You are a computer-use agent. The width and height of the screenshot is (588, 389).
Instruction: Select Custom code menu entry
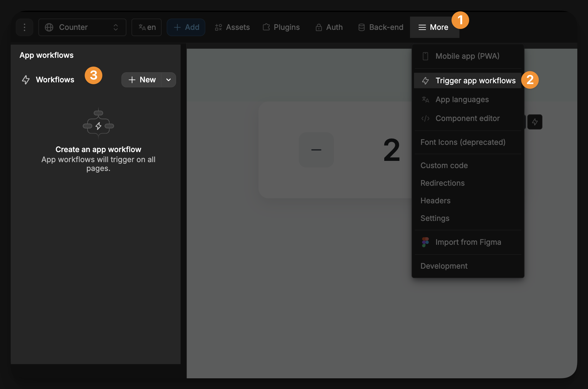tap(444, 165)
